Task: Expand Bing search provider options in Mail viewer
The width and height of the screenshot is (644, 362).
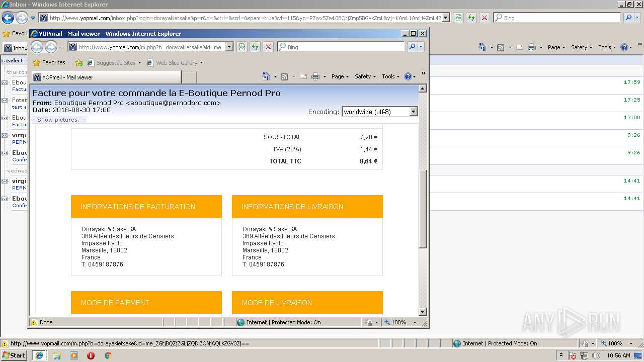Action: (421, 47)
